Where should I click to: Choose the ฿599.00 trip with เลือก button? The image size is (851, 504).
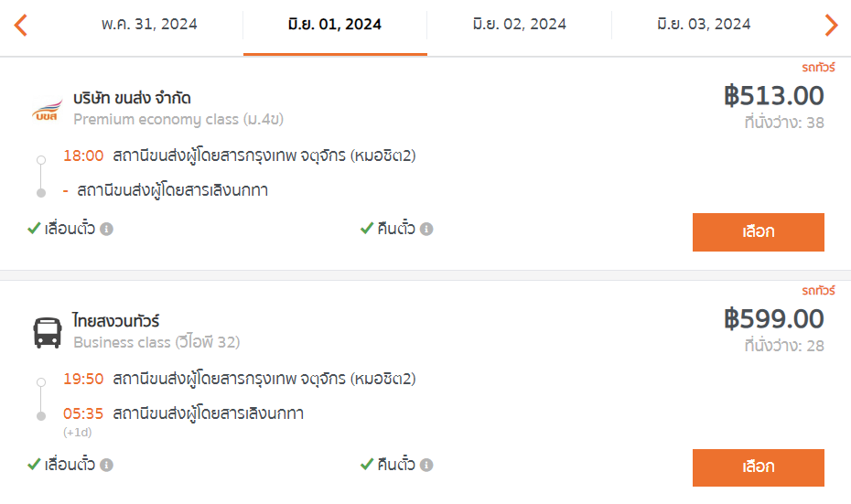click(x=759, y=467)
